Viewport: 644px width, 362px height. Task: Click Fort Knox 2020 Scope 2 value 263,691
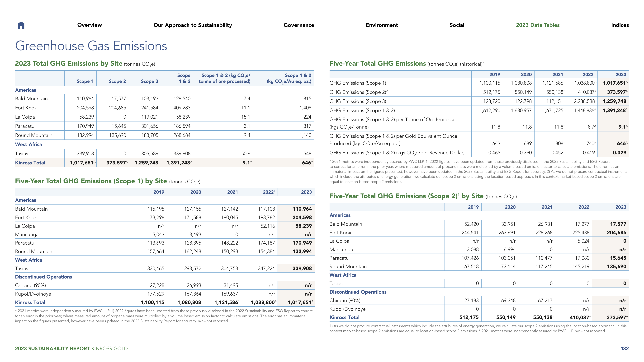pos(507,233)
